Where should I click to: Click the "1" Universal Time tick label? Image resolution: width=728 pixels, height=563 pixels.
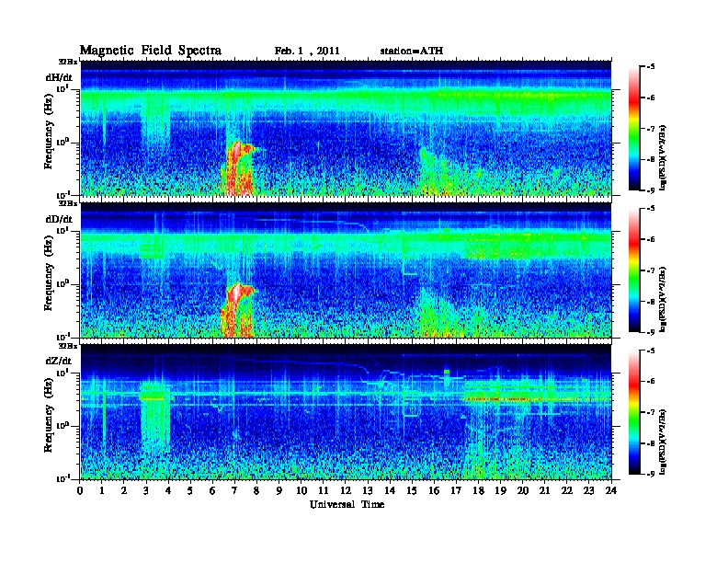(102, 491)
